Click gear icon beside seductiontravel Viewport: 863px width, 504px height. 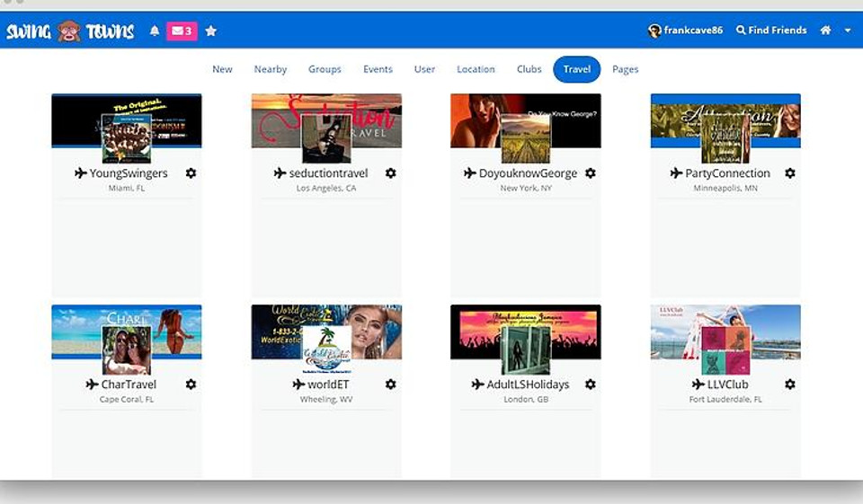click(390, 173)
